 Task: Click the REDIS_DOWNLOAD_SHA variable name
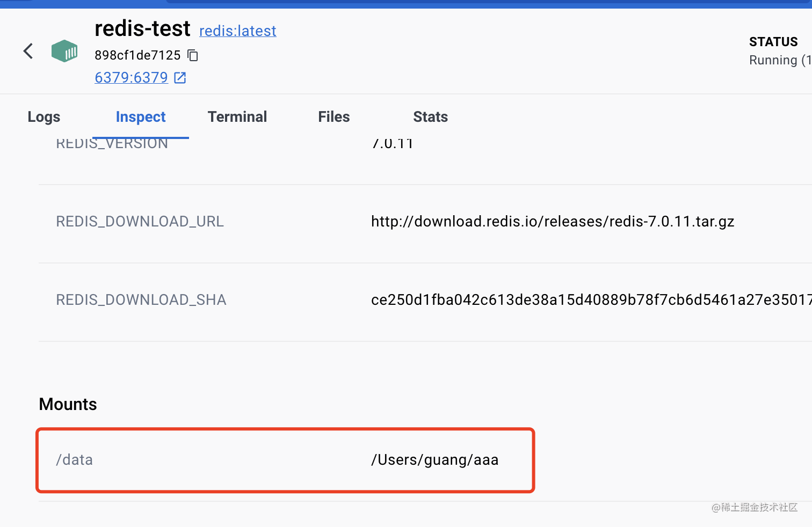point(141,300)
